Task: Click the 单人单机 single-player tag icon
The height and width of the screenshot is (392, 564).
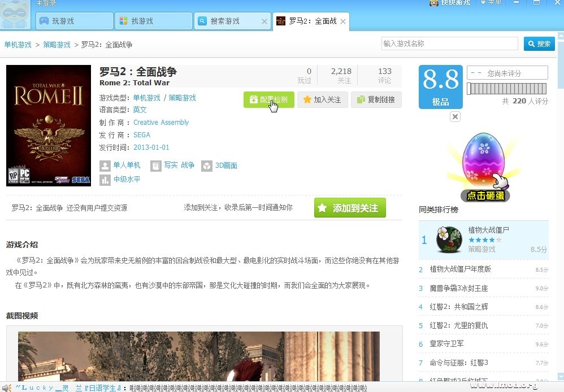Action: point(105,165)
